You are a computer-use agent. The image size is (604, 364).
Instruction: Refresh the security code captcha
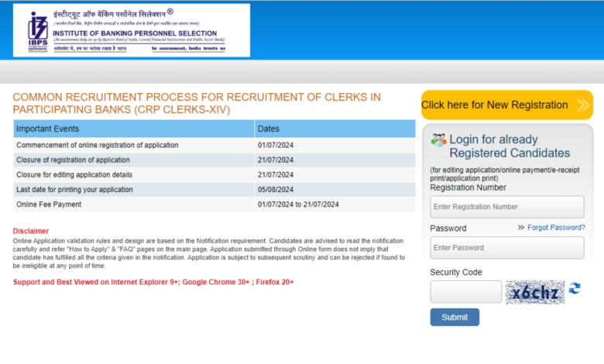575,288
